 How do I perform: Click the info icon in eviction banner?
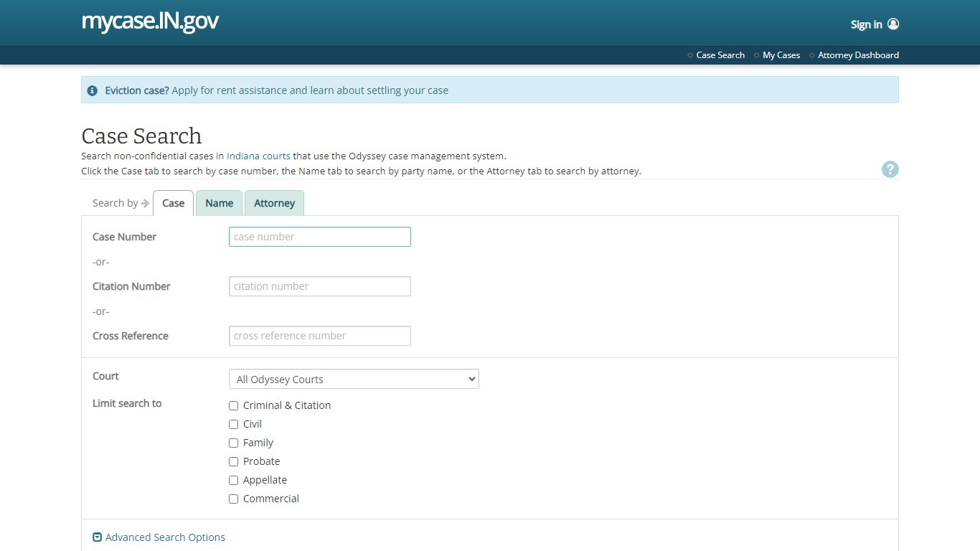92,90
